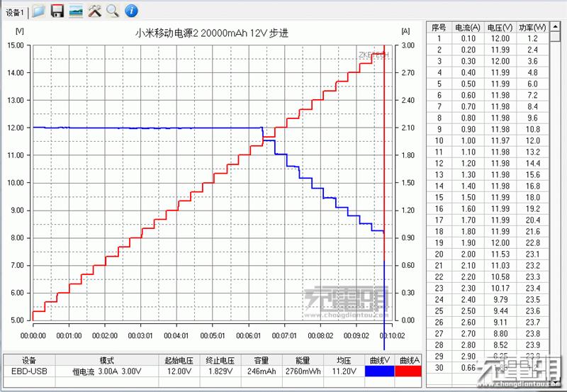Click the 11.20V average voltage value
Image resolution: width=567 pixels, height=392 pixels.
point(344,371)
